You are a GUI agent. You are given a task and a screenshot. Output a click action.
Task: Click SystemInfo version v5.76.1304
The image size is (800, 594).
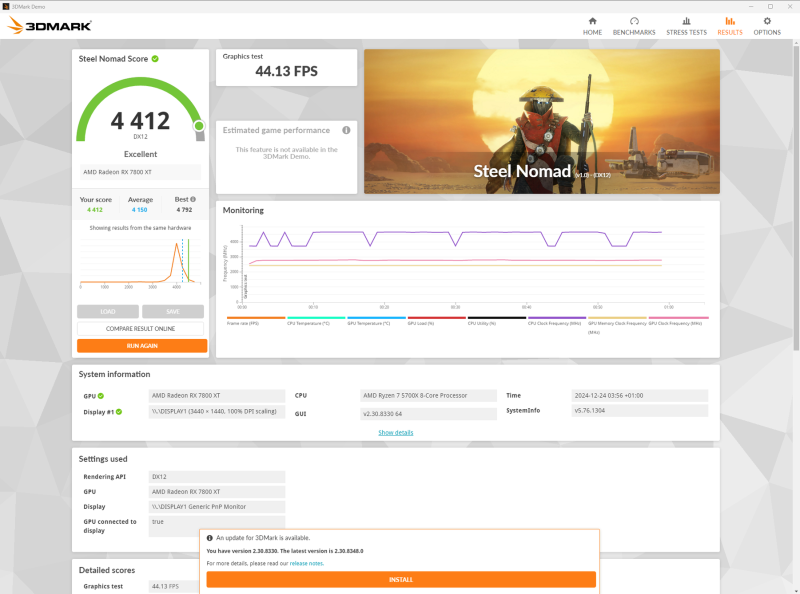click(x=639, y=410)
